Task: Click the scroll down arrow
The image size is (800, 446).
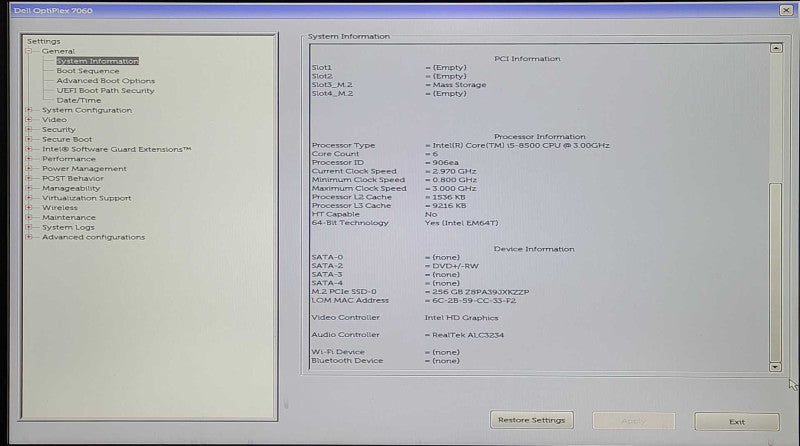Action: click(776, 367)
